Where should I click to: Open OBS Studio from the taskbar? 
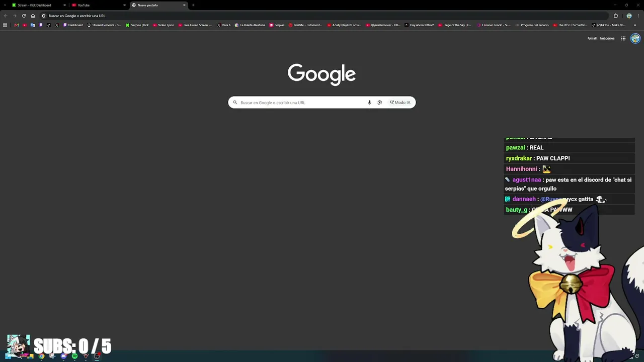(97, 356)
